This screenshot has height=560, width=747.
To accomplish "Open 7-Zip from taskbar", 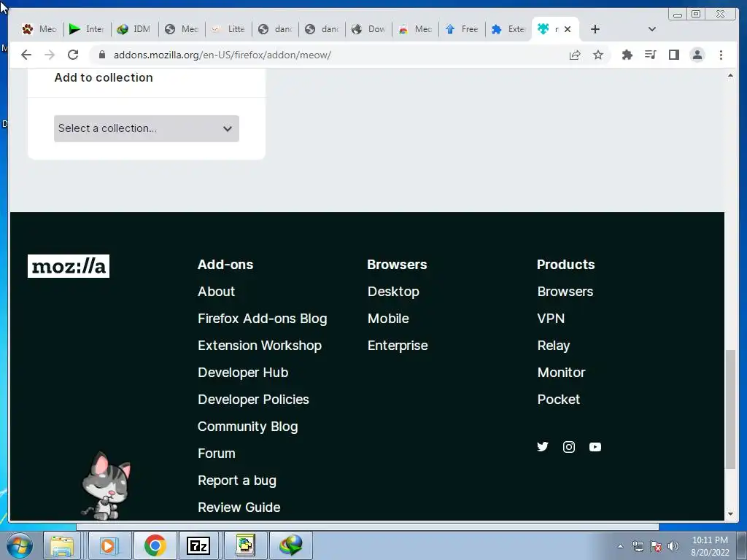I will click(x=199, y=545).
